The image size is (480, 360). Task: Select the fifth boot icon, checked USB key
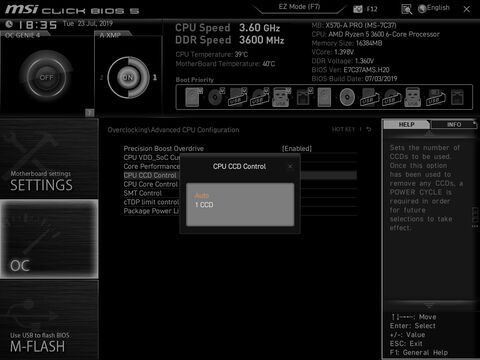pos(281,97)
